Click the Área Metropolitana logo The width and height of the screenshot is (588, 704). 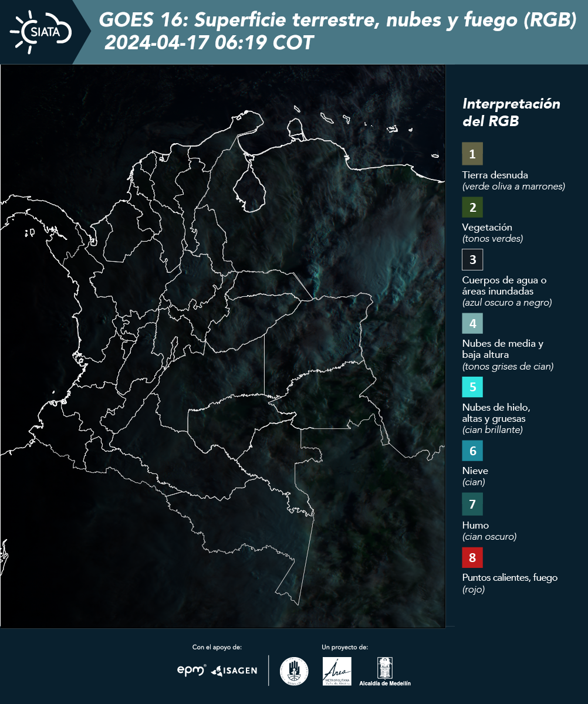coord(337,671)
